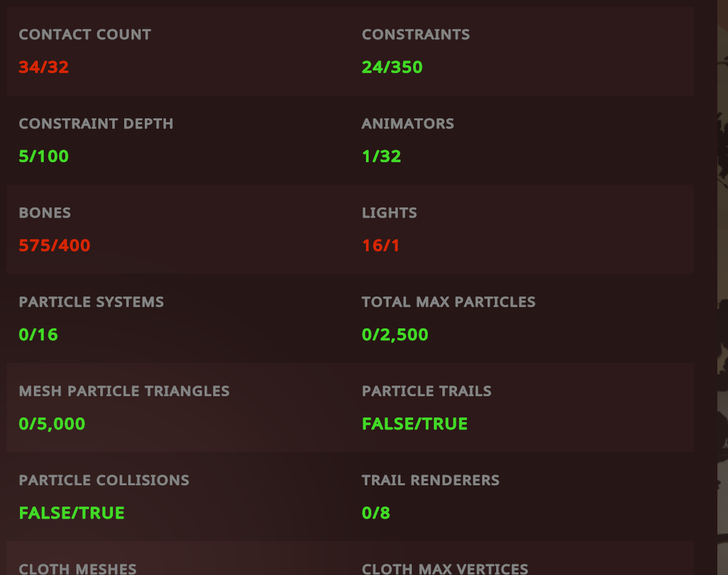Select the Cloth Meshes label
This screenshot has width=728, height=575.
point(78,569)
